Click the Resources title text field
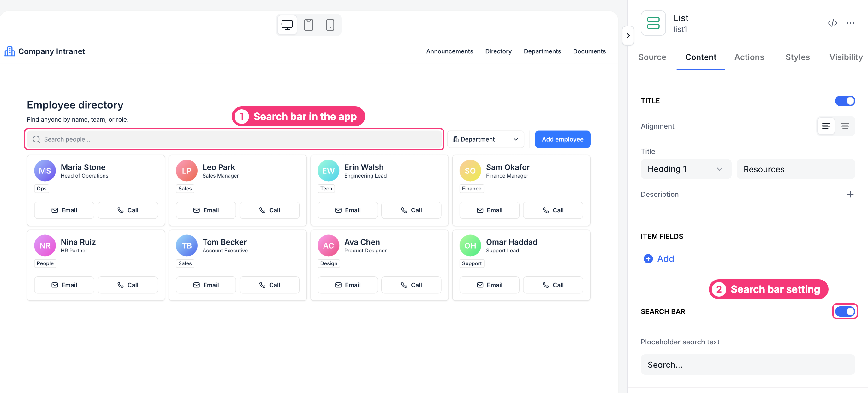The height and width of the screenshot is (393, 868). (x=795, y=169)
